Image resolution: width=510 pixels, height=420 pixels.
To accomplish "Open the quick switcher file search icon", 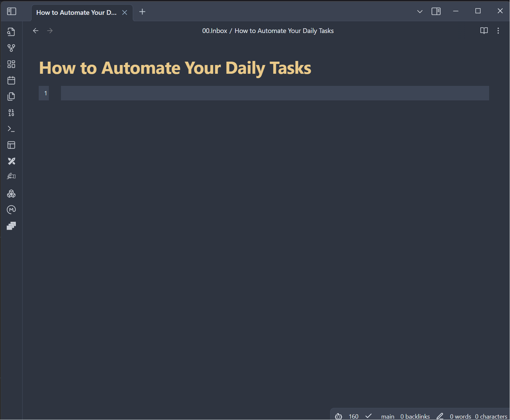I will [11, 32].
